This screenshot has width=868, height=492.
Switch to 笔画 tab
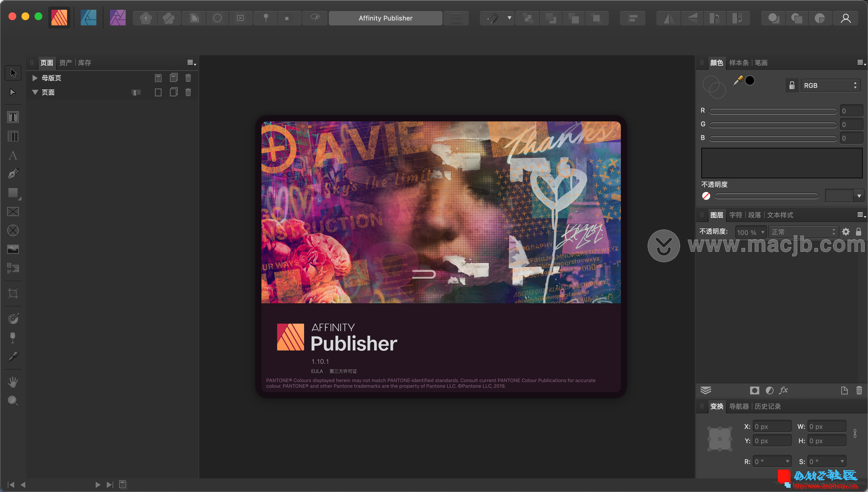coord(761,63)
